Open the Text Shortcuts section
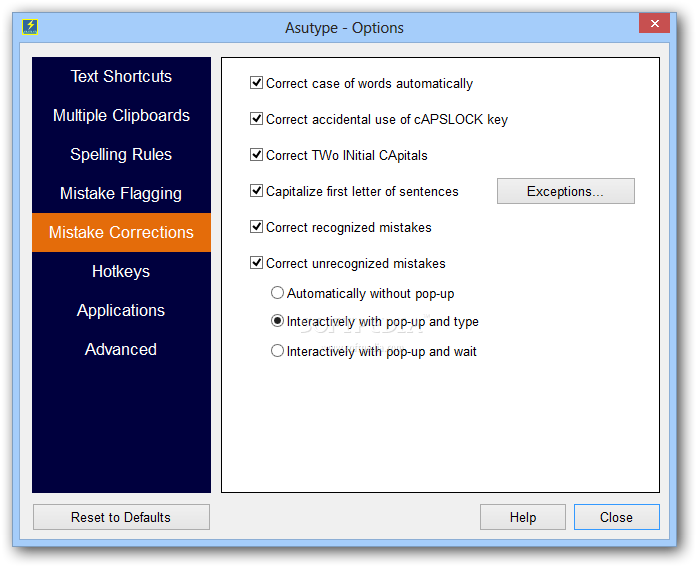Image resolution: width=697 pixels, height=567 pixels. pyautogui.click(x=121, y=76)
